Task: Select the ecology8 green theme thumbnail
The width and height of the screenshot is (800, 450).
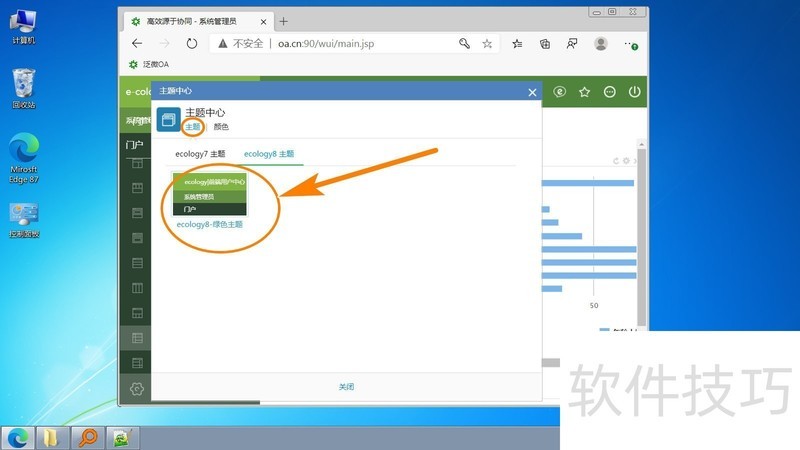Action: click(210, 194)
